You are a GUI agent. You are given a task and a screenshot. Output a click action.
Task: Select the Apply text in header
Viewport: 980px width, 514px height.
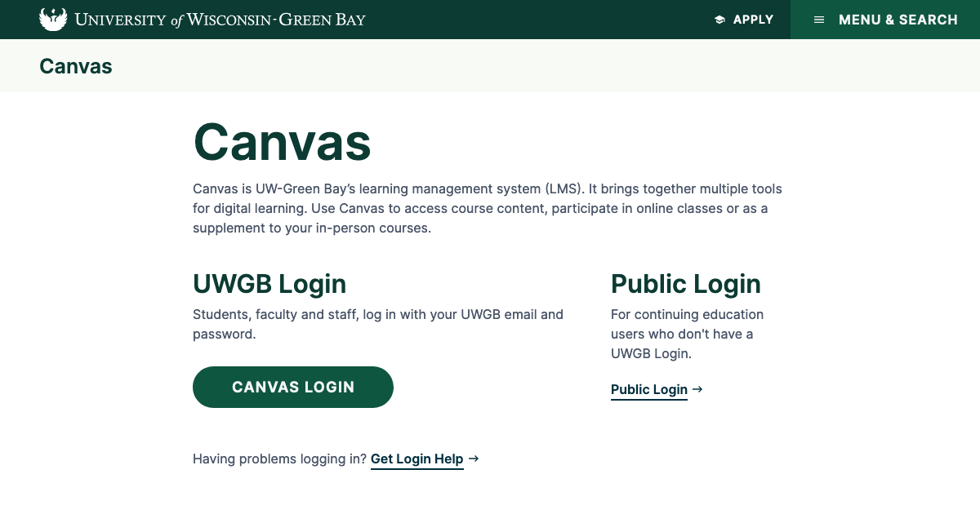[x=753, y=20]
